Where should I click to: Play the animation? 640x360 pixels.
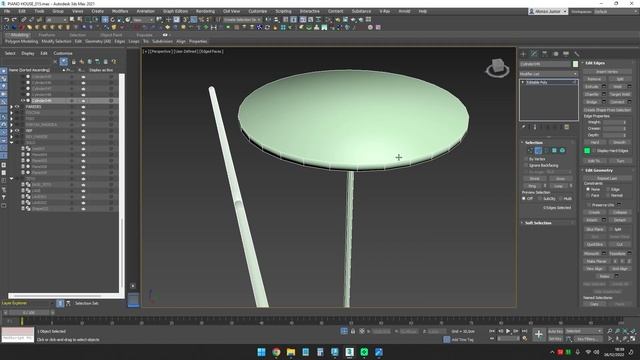point(508,331)
